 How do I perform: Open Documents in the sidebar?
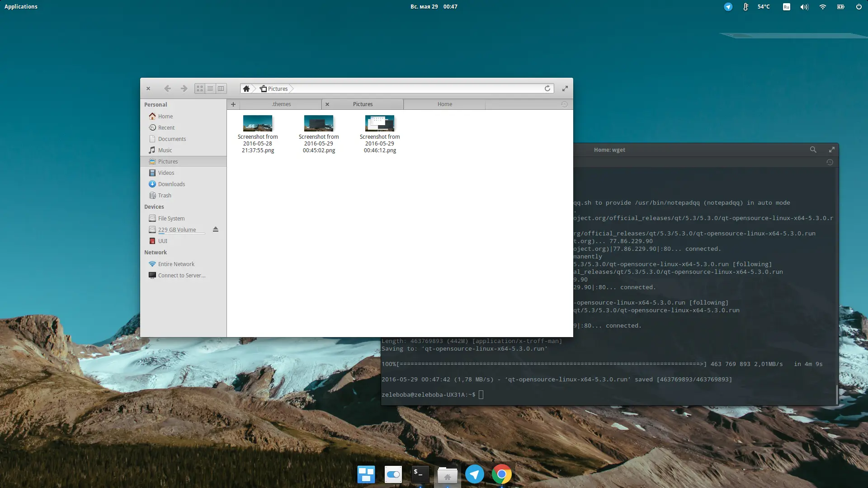tap(183, 139)
